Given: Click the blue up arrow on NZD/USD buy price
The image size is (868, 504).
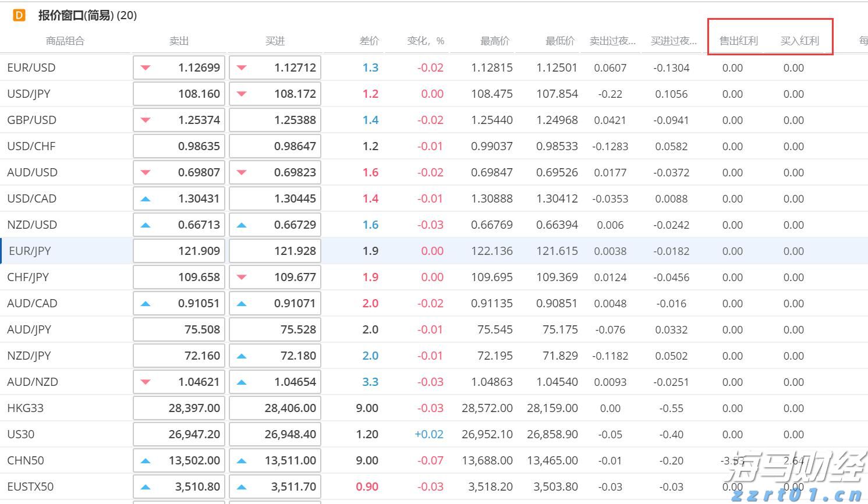Looking at the screenshot, I should [x=242, y=224].
